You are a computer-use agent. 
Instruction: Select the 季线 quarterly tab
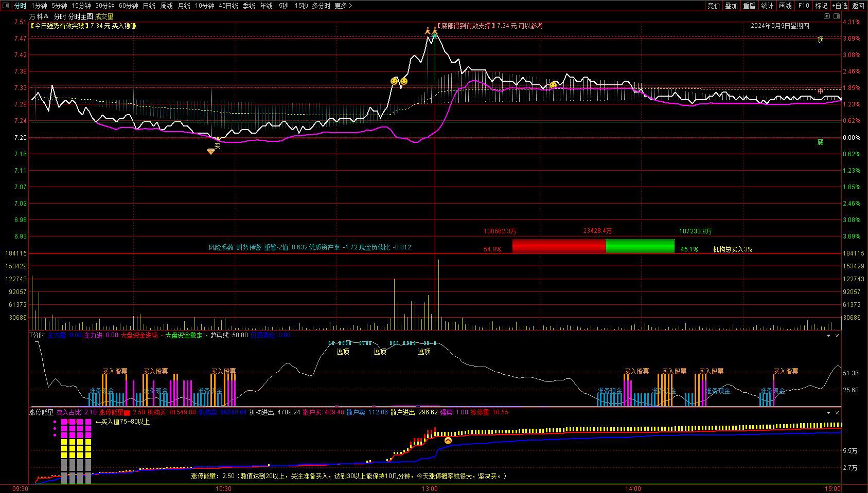click(249, 6)
